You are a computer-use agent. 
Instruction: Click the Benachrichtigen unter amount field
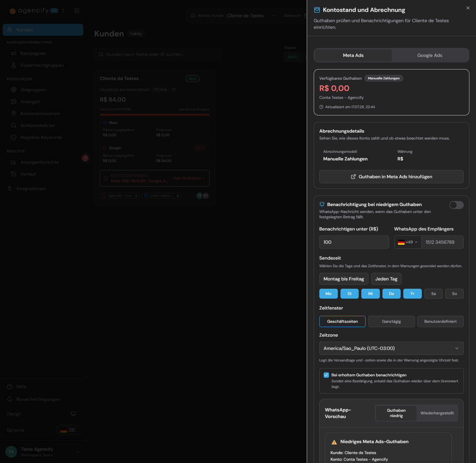354,242
